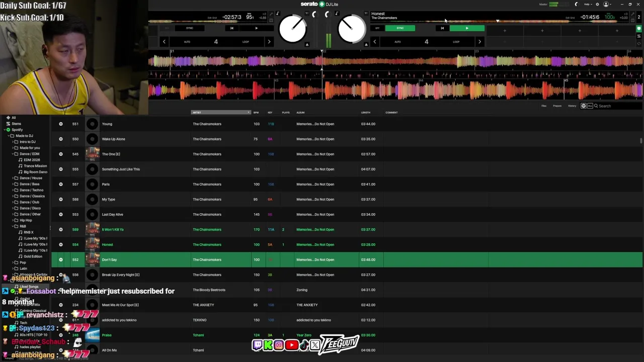Viewport: 644px width, 362px height.
Task: Open Serato settings gear
Action: (x=597, y=4)
